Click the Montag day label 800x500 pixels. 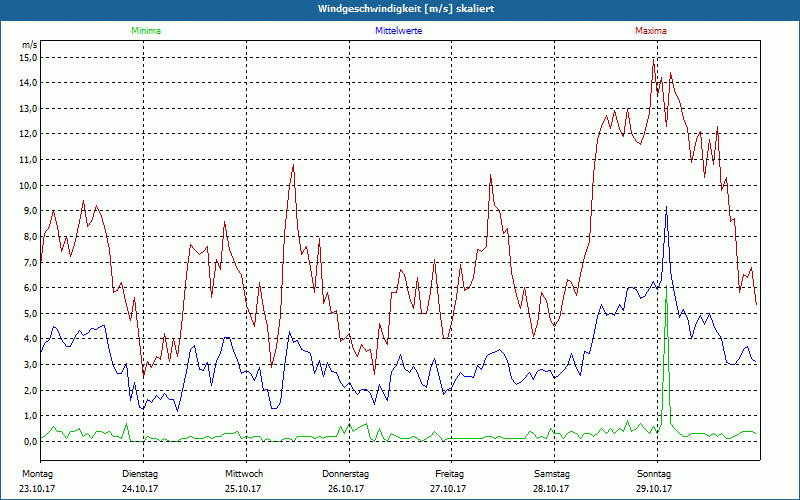coord(37,474)
